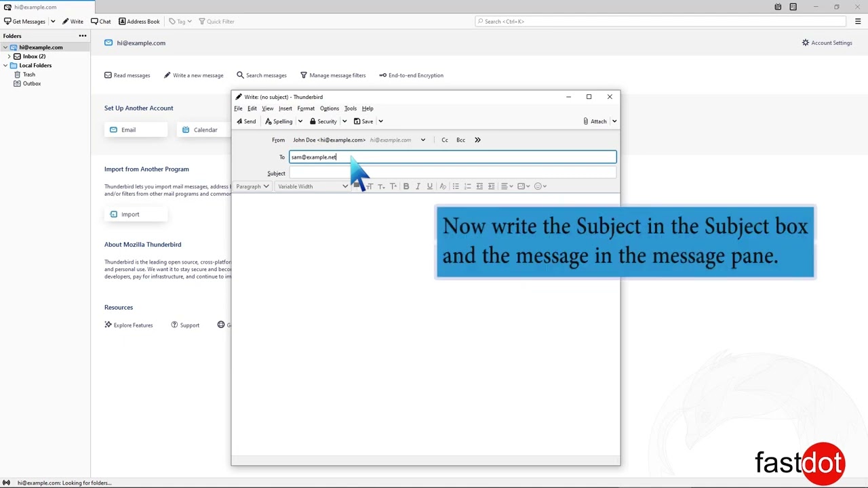Open the Format menu
Screen dimensions: 868x488
(306, 108)
